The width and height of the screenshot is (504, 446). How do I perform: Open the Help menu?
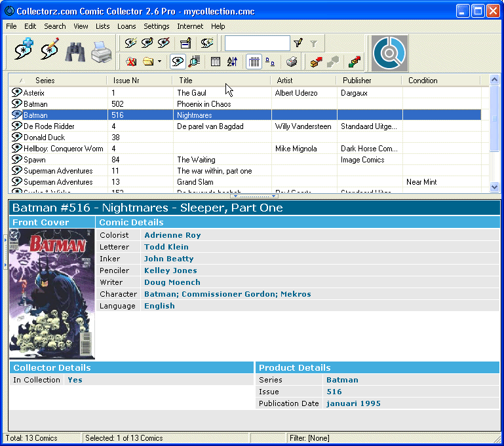click(x=218, y=26)
